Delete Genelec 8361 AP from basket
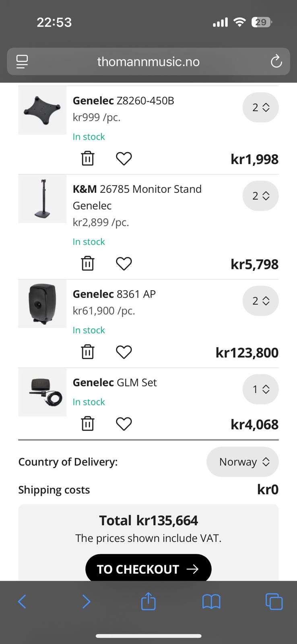Screen dimensions: 297x644 [88, 352]
